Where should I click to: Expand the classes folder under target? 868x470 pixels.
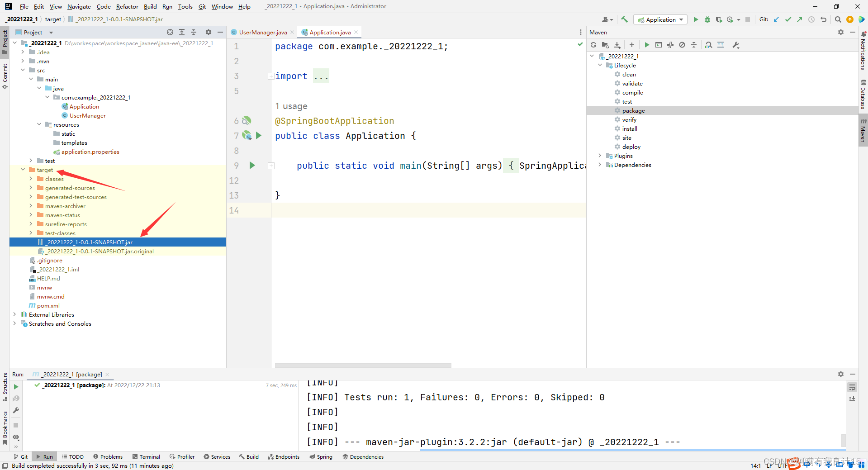tap(31, 179)
